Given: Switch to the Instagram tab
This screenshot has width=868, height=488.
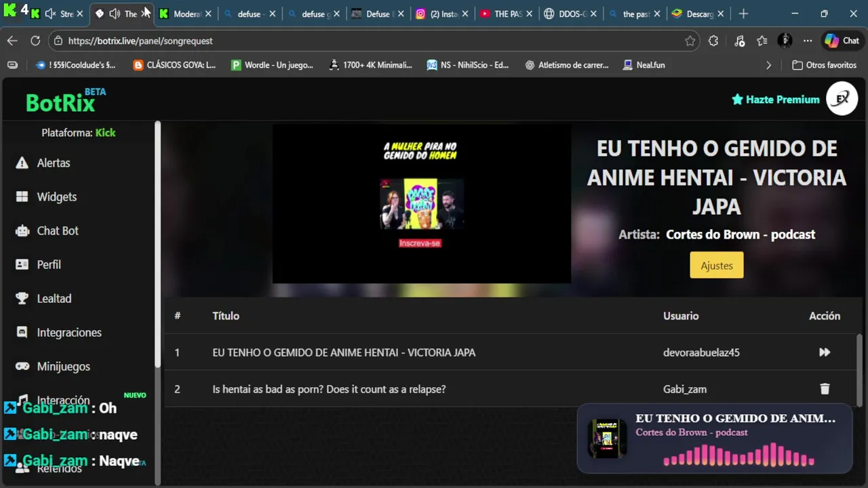Looking at the screenshot, I should click(x=443, y=14).
